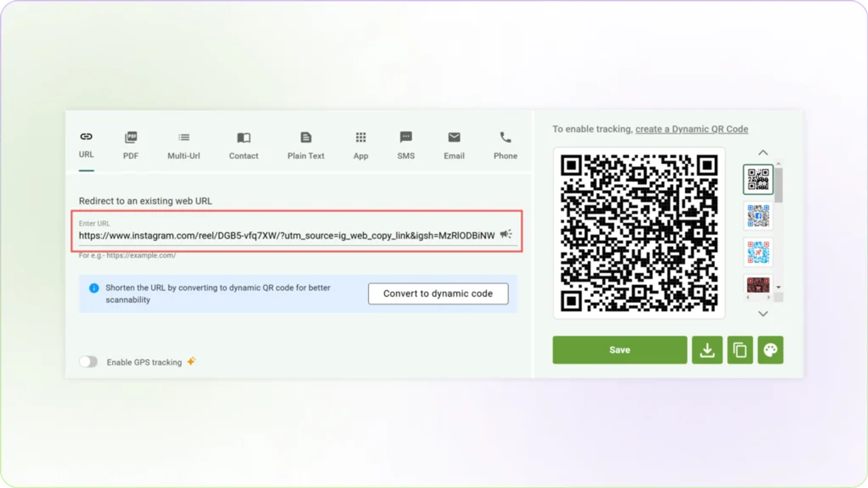Open the Multi-Url tab label
The width and height of the screenshot is (868, 488).
point(184,156)
